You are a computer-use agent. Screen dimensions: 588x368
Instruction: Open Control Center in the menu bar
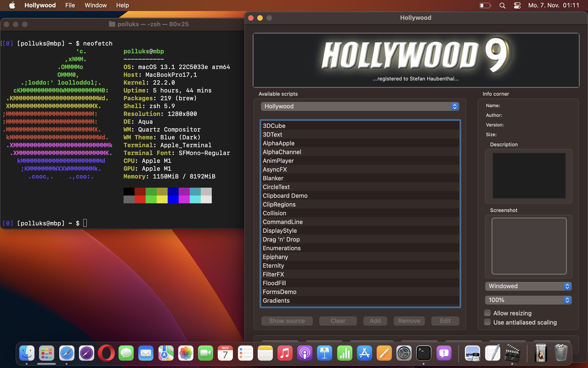pyautogui.click(x=517, y=6)
